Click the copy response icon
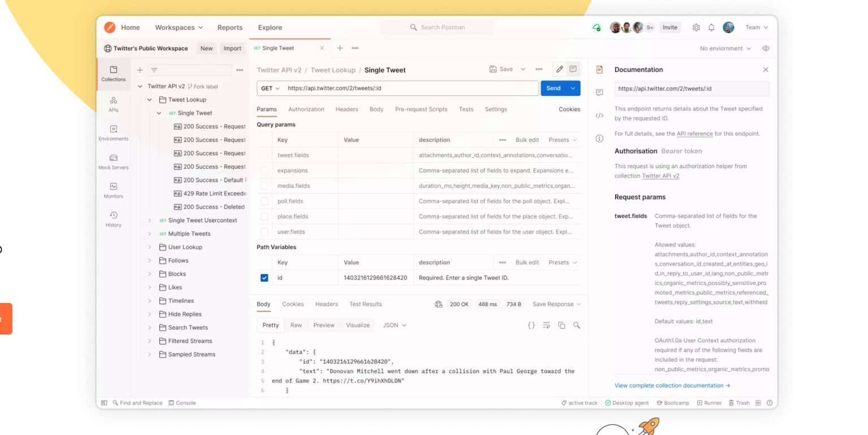868x435 pixels. point(562,325)
